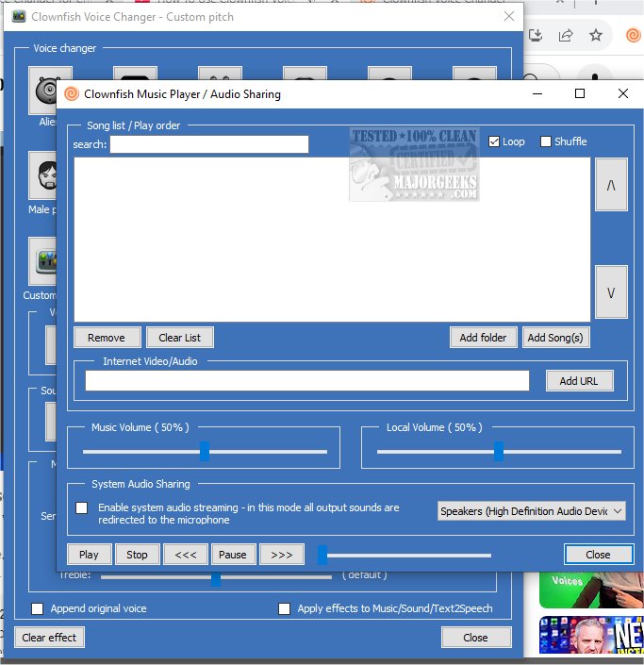Click the Local Volume slider handle
This screenshot has width=644, height=665.
(499, 451)
